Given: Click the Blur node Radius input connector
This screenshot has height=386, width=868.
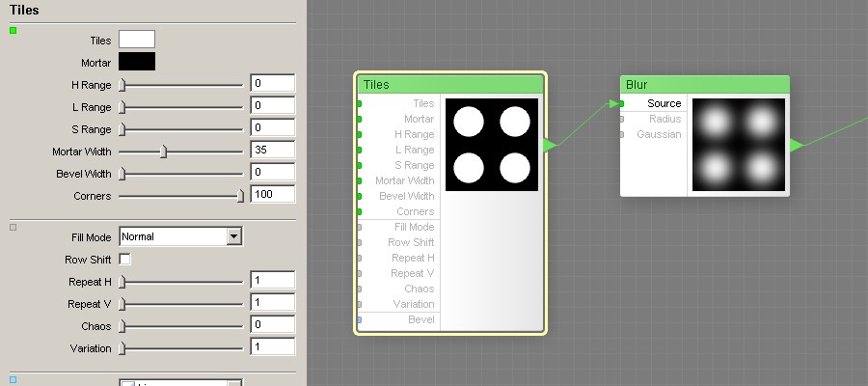Looking at the screenshot, I should 622,119.
